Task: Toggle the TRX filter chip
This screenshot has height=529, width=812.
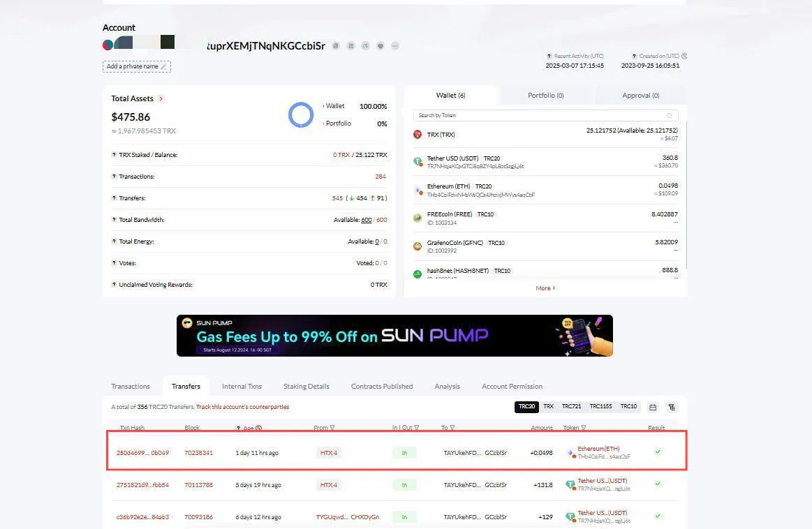Action: [x=548, y=406]
